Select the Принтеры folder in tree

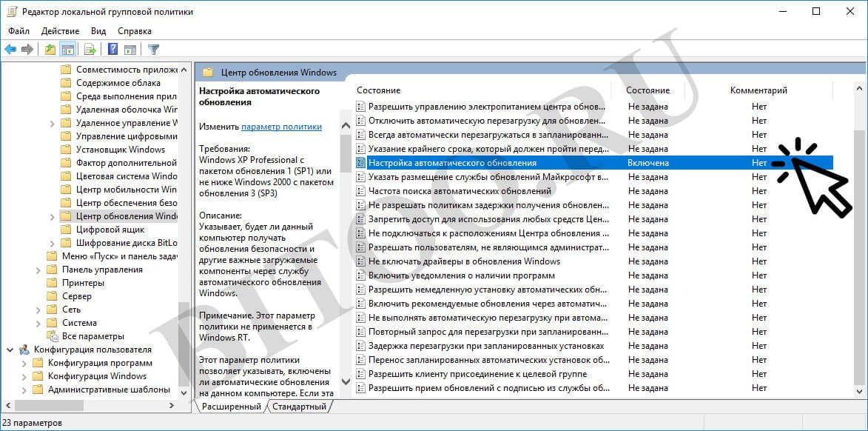(83, 283)
